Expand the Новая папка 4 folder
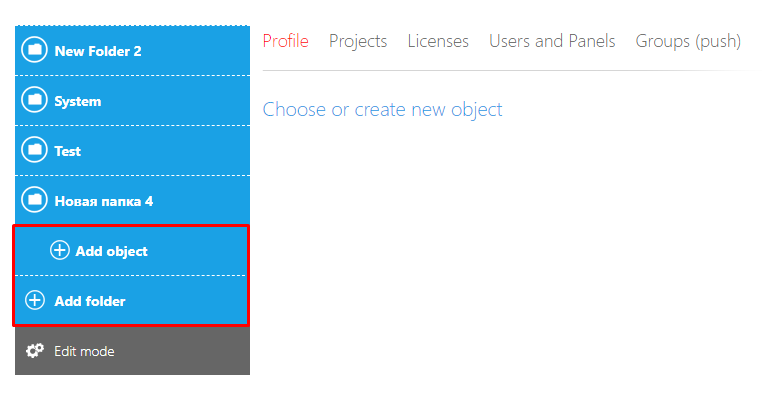The width and height of the screenshot is (784, 395). pyautogui.click(x=132, y=200)
